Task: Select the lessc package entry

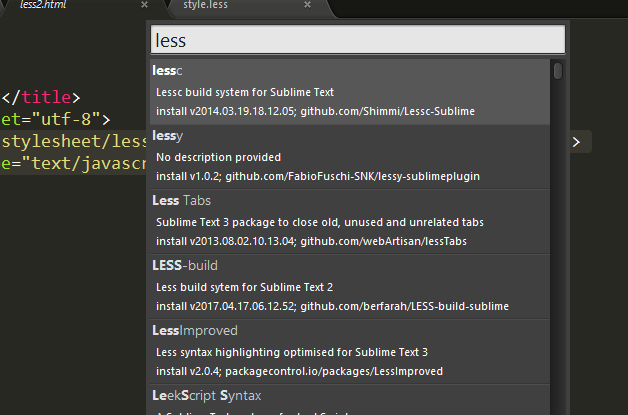Action: tap(350, 92)
